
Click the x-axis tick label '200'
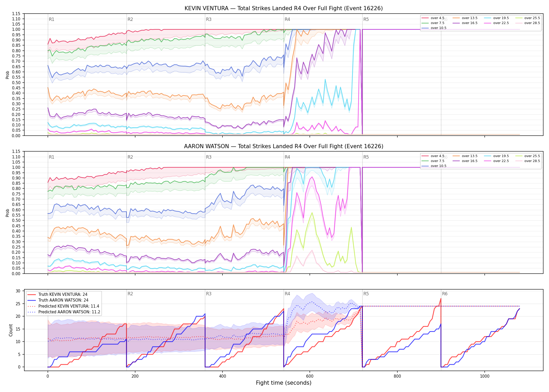(x=135, y=376)
